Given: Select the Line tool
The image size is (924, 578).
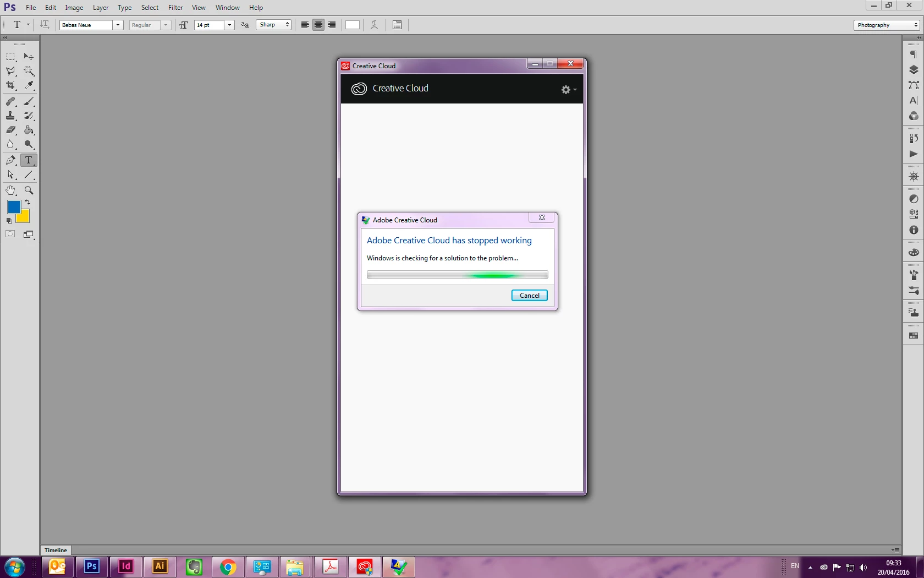Looking at the screenshot, I should pyautogui.click(x=29, y=175).
